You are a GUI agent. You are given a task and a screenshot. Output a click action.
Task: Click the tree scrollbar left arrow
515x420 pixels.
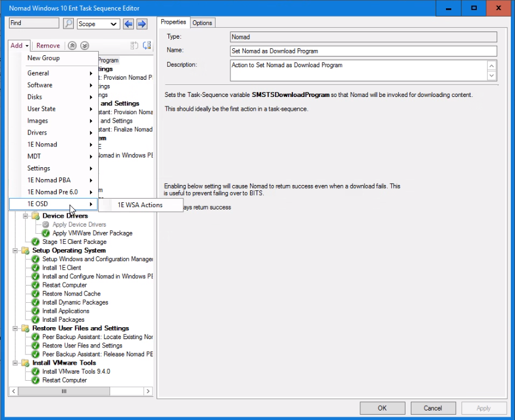pos(14,391)
